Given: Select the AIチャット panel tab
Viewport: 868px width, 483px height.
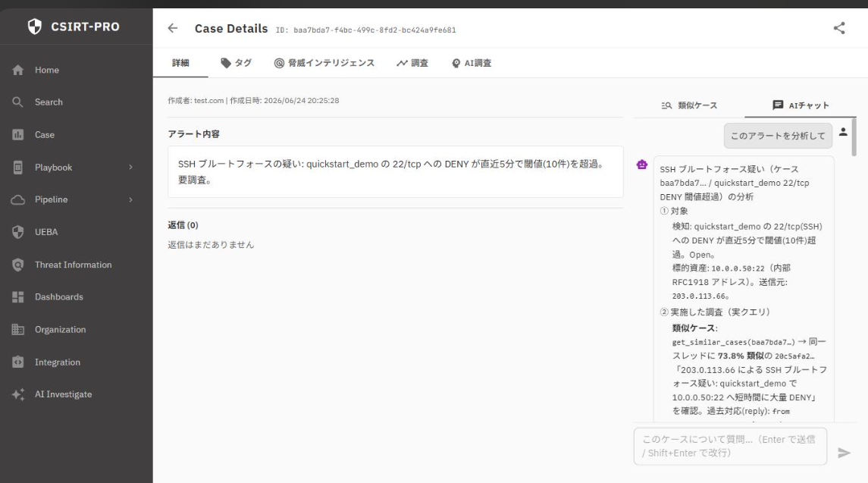Looking at the screenshot, I should pos(801,105).
